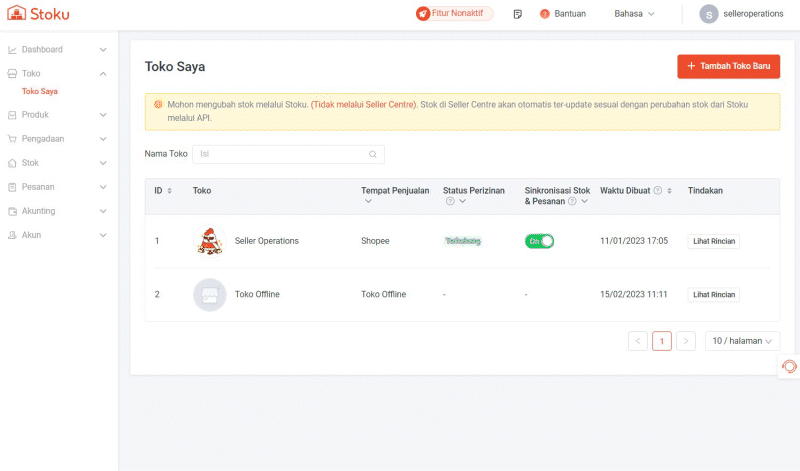Open the notes icon beside Bantuan
The image size is (800, 471).
517,14
